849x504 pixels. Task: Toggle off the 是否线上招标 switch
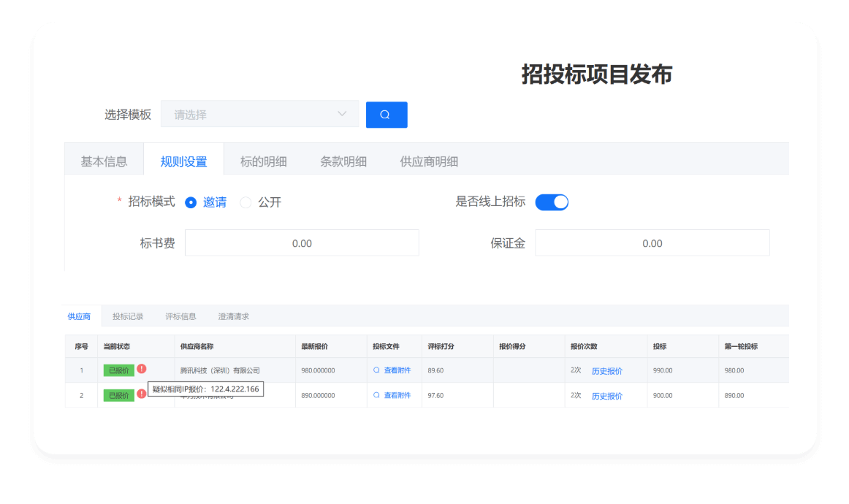552,202
